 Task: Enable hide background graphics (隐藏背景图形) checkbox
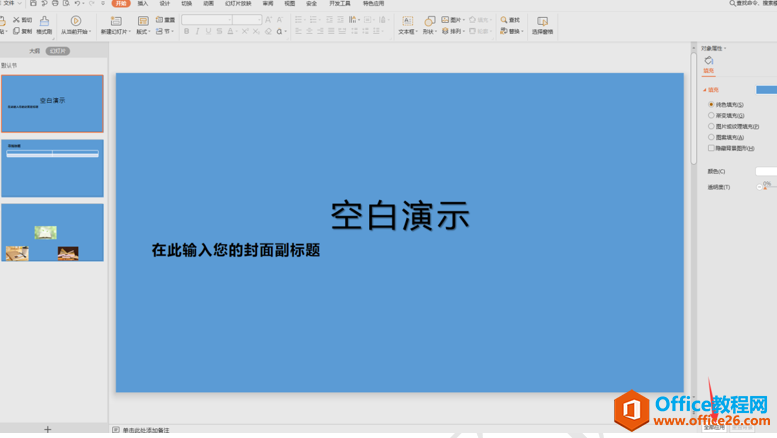click(712, 148)
